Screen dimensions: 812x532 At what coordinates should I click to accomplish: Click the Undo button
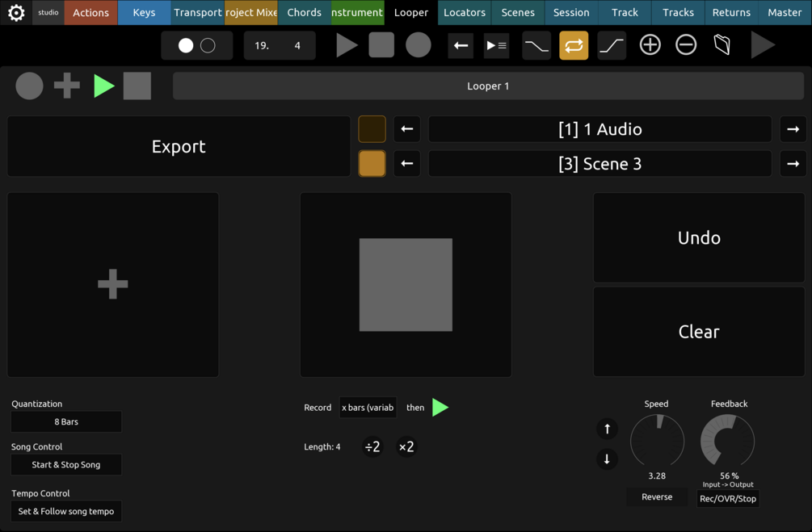click(x=699, y=237)
